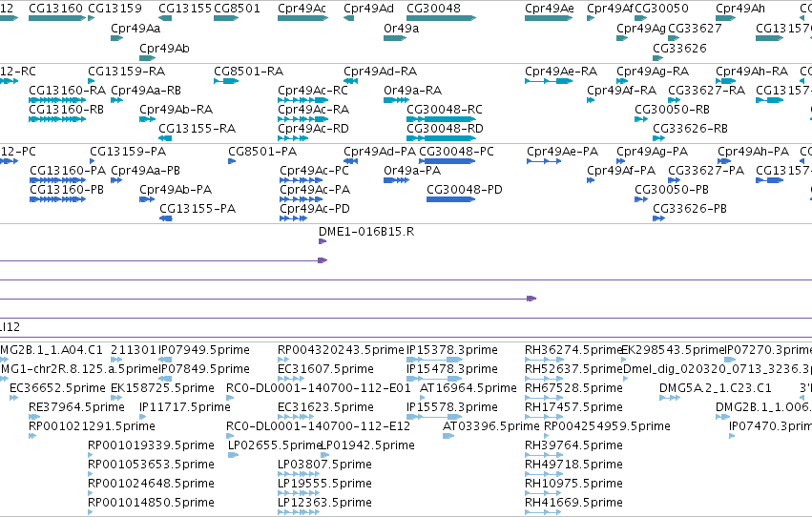Select the AT16964.5prime EST label
The width and height of the screenshot is (812, 517).
coord(468,388)
